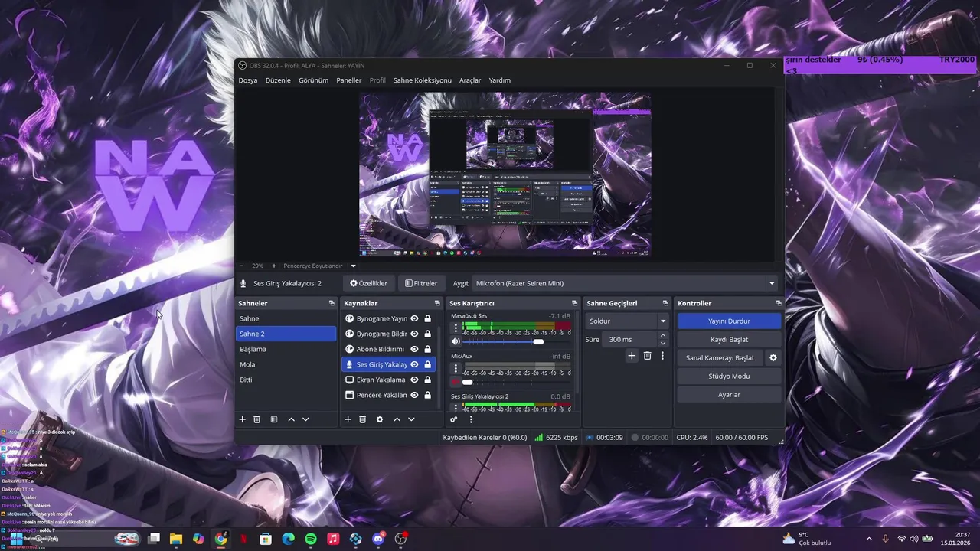Viewport: 980px width, 551px height.
Task: Pop out the Kaynaklar dock
Action: pos(437,303)
